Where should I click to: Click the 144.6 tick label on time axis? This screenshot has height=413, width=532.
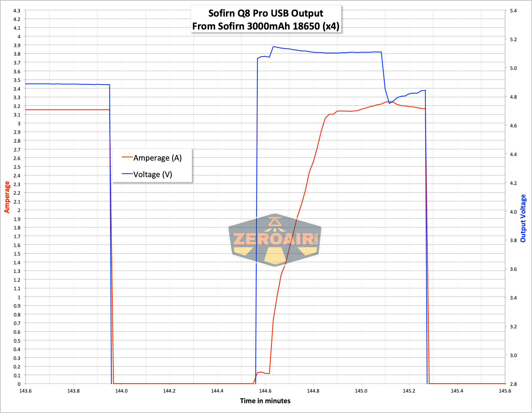pos(265,391)
